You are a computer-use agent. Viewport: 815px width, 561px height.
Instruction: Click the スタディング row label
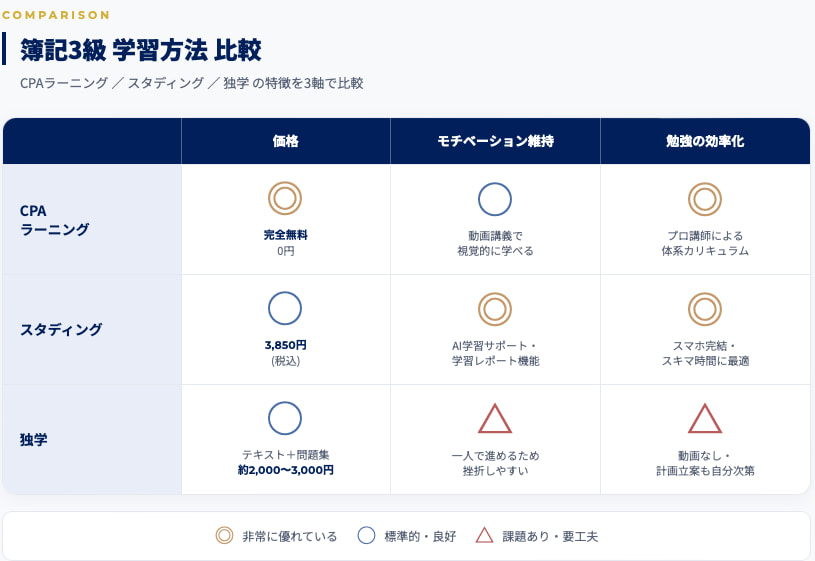pyautogui.click(x=61, y=330)
